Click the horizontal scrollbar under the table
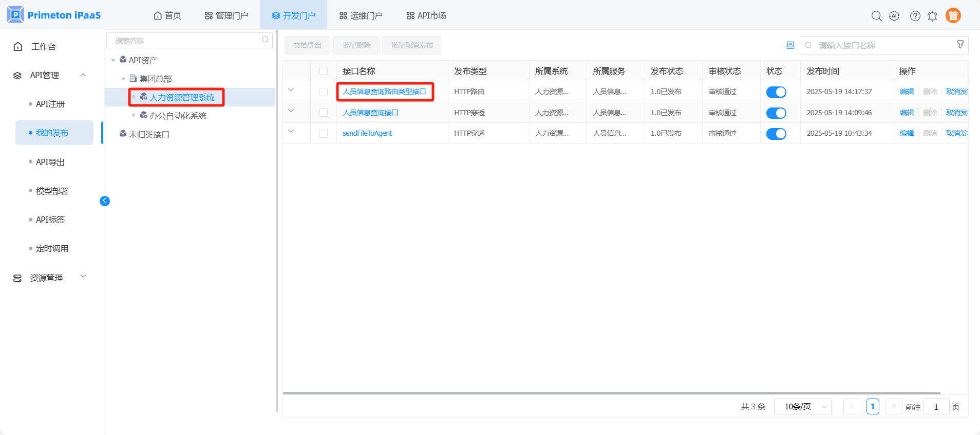Image resolution: width=980 pixels, height=435 pixels. [611, 393]
